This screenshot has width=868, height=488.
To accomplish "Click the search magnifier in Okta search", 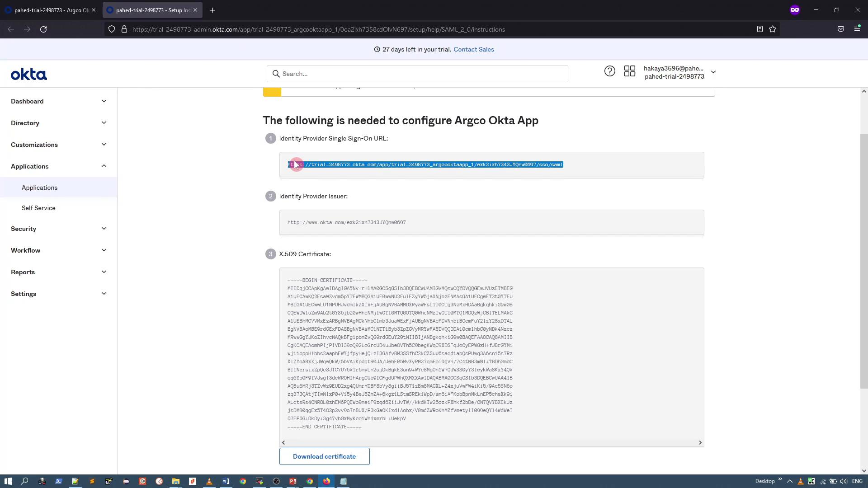I will (x=276, y=74).
